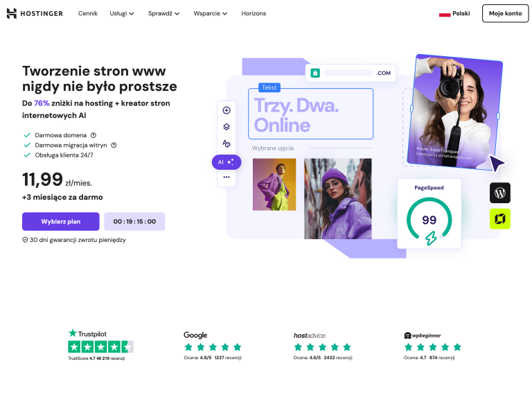The image size is (532, 398).
Task: Expand the Usługi dropdown menu
Action: click(x=122, y=14)
